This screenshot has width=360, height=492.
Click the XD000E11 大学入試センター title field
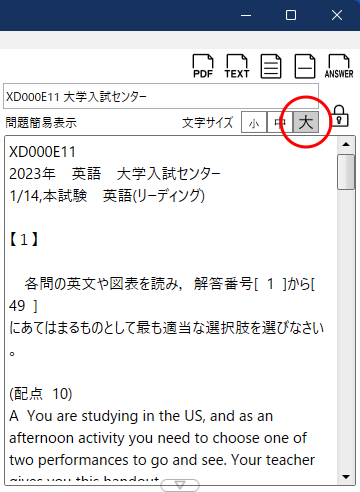tap(161, 96)
